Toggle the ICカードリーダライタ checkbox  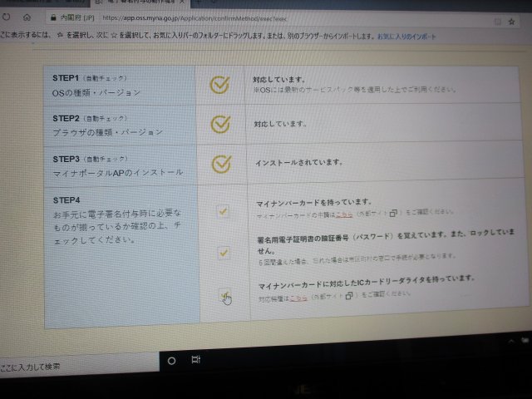(224, 295)
